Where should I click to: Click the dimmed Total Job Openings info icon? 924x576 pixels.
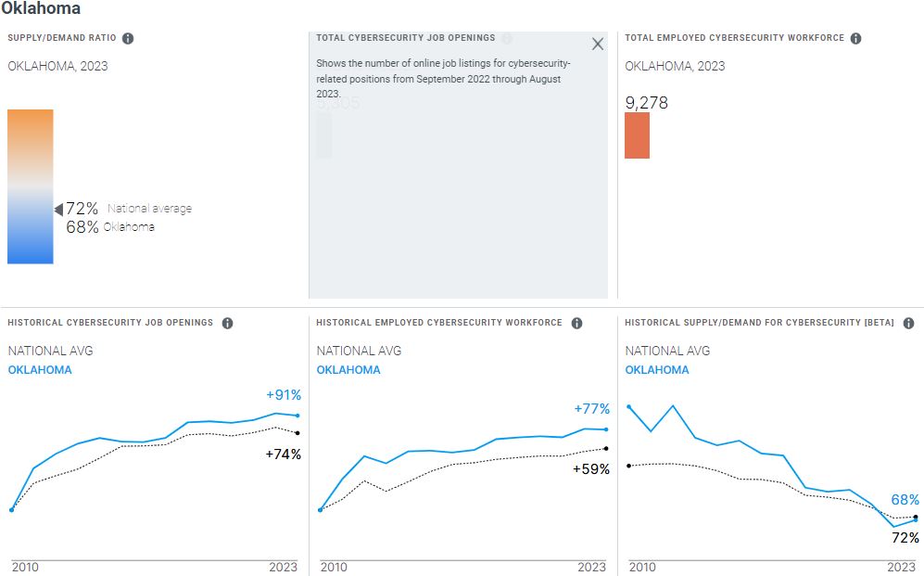pyautogui.click(x=506, y=38)
